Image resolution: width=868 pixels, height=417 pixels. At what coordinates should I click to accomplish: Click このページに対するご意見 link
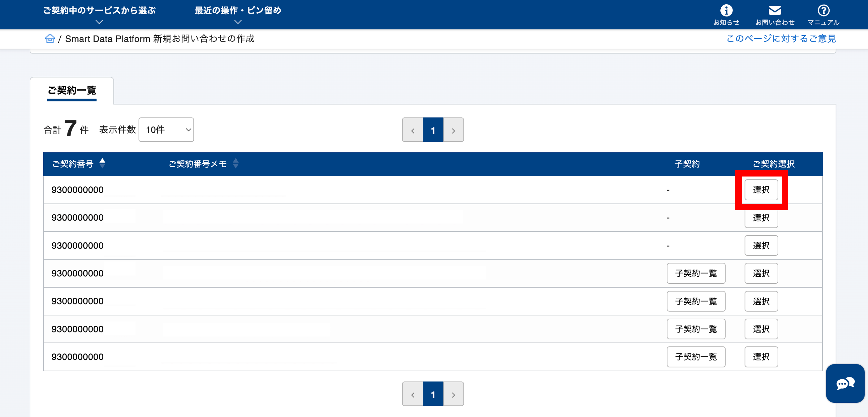[x=781, y=39]
